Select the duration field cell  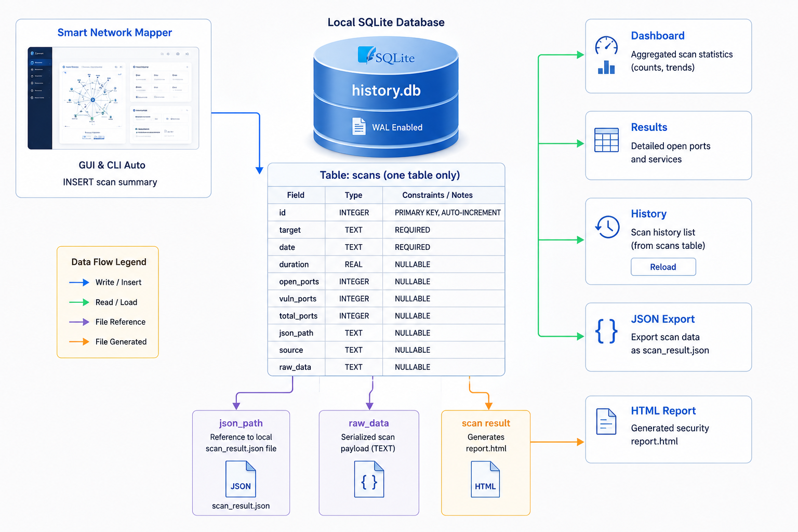click(x=296, y=264)
